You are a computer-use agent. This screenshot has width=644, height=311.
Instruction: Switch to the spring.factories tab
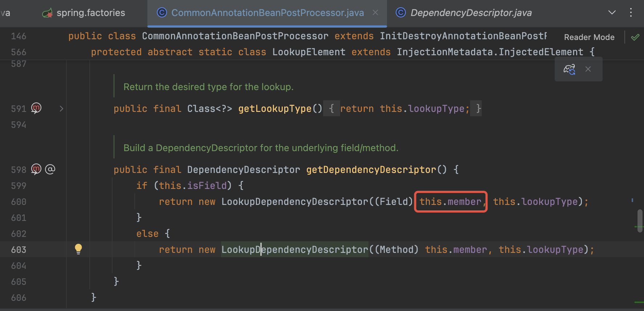(x=83, y=13)
